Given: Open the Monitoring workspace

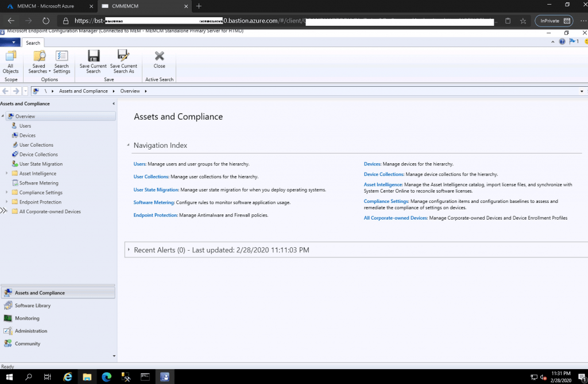Looking at the screenshot, I should click(27, 318).
